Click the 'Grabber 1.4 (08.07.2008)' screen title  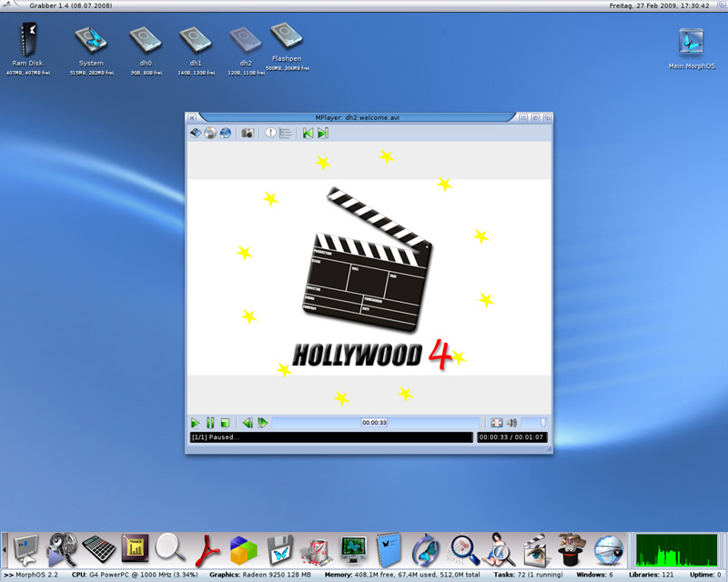click(x=71, y=5)
